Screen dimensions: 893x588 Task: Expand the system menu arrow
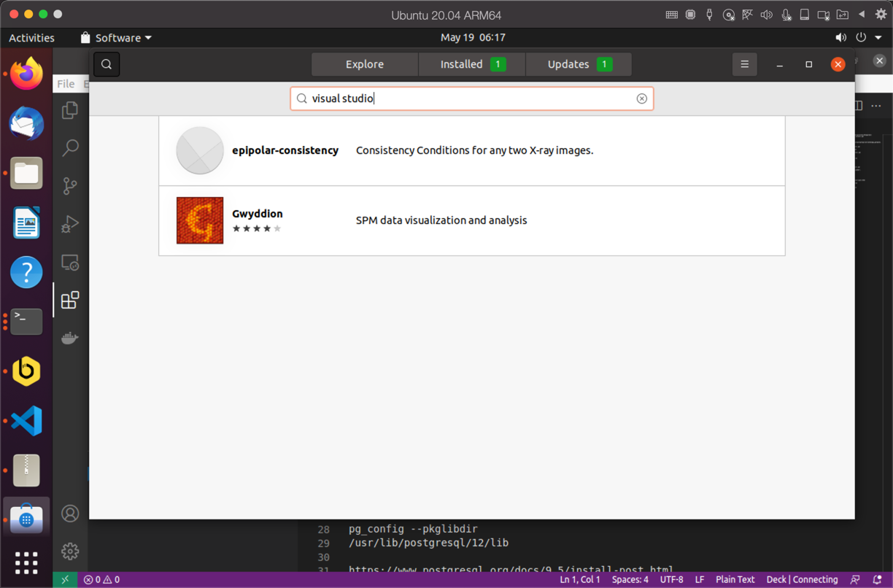[x=878, y=38]
